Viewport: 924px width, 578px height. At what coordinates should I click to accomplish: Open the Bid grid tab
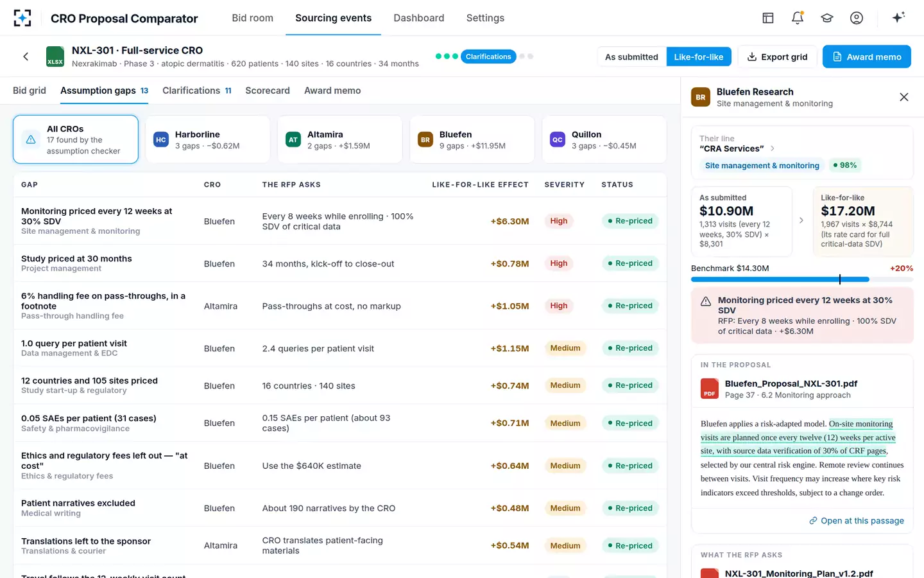tap(30, 91)
